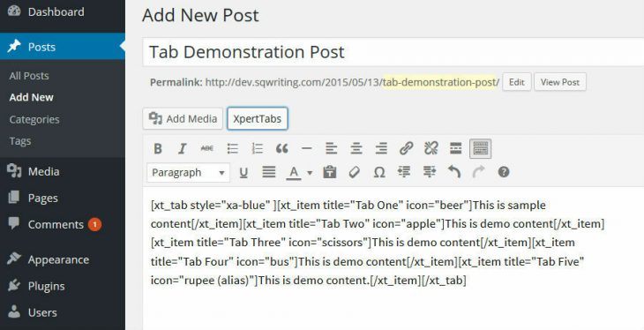The image size is (644, 330).
Task: Click the post title field
Action: pyautogui.click(x=393, y=52)
